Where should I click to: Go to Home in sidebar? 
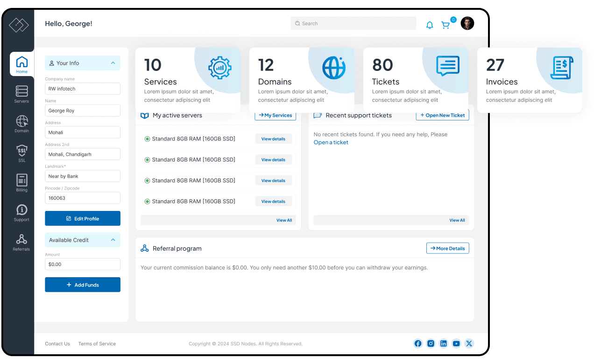22,64
